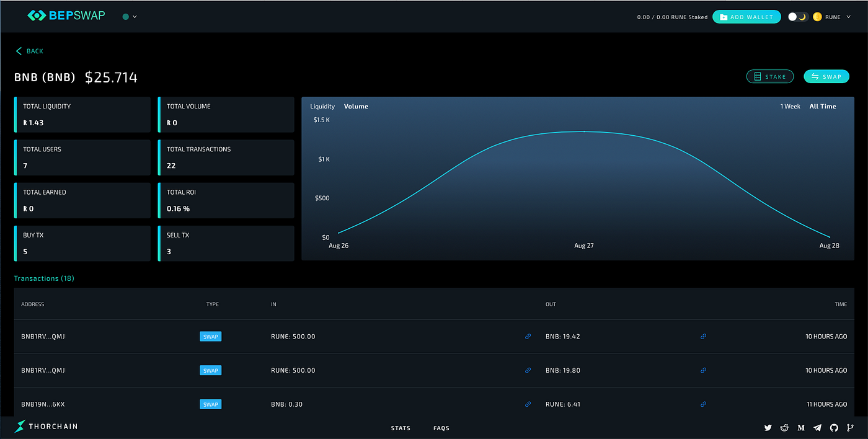Open the git branch icon in footer

click(x=849, y=428)
